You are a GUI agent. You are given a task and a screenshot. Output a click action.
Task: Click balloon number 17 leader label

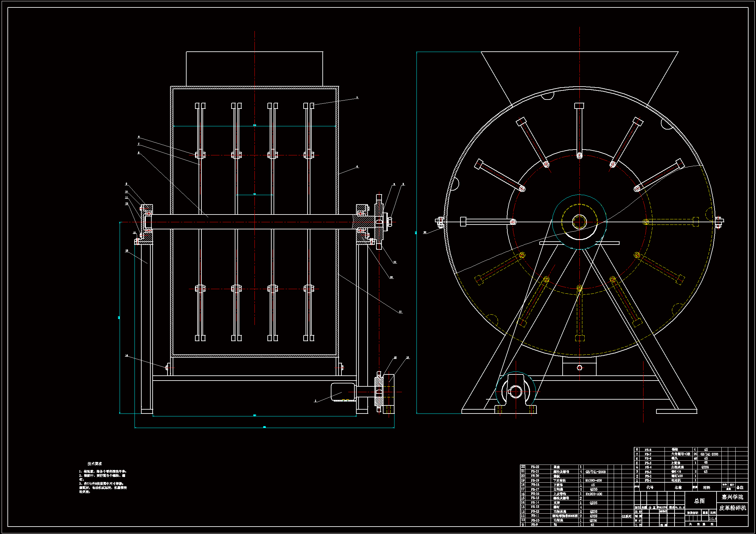(400, 312)
